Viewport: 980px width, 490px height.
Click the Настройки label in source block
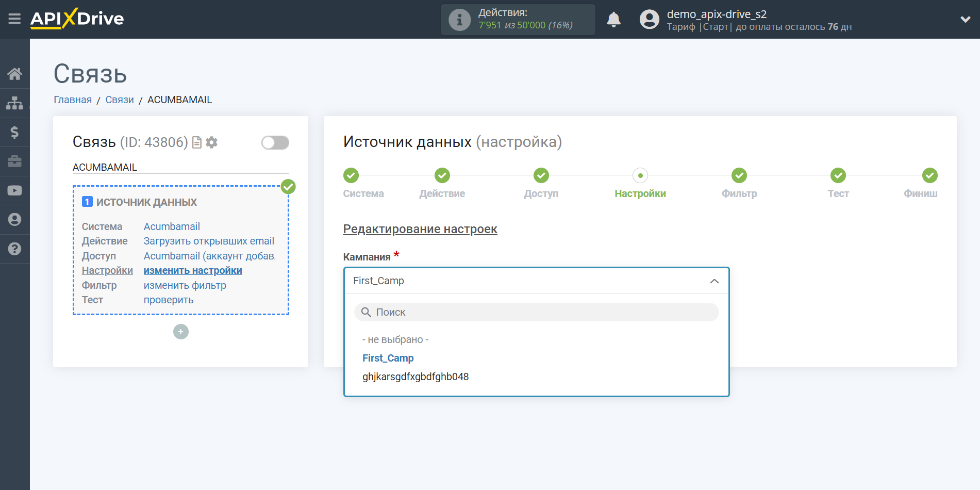click(x=107, y=270)
